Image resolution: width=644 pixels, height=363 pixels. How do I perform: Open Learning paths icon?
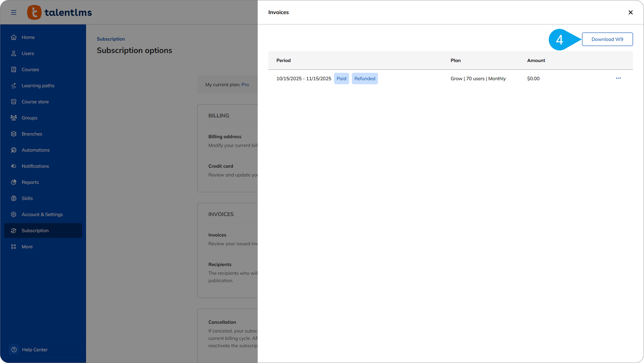click(14, 85)
